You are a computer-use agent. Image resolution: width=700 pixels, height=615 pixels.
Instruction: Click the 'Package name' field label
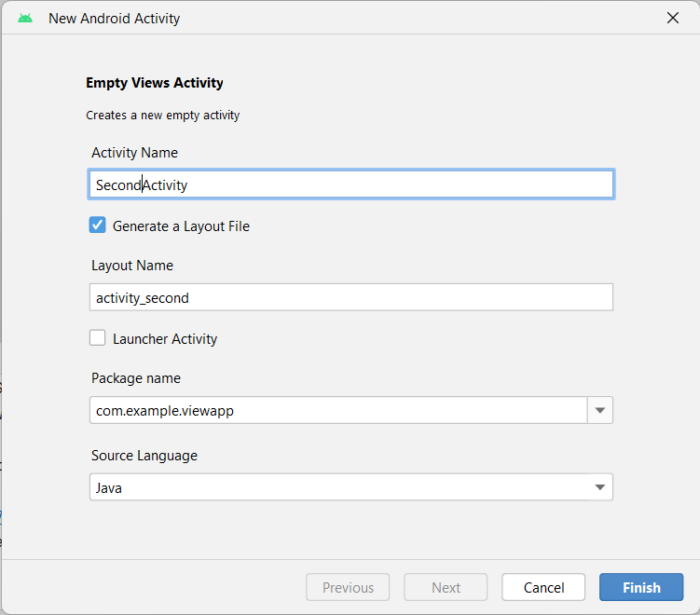tap(136, 378)
